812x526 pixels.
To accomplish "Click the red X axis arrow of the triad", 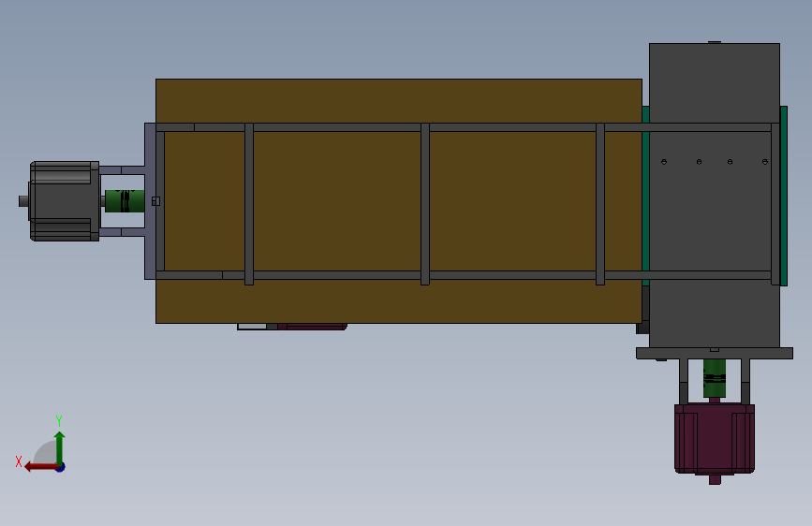I will coord(40,467).
